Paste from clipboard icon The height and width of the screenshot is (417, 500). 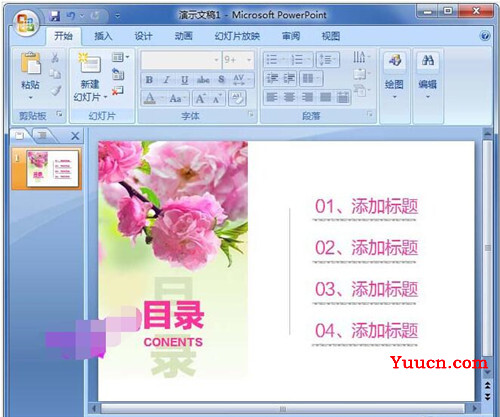pyautogui.click(x=30, y=63)
